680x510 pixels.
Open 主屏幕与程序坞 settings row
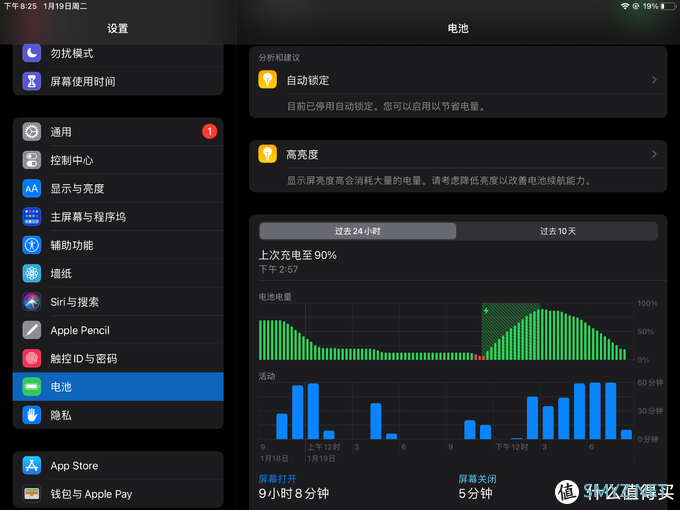point(118,216)
